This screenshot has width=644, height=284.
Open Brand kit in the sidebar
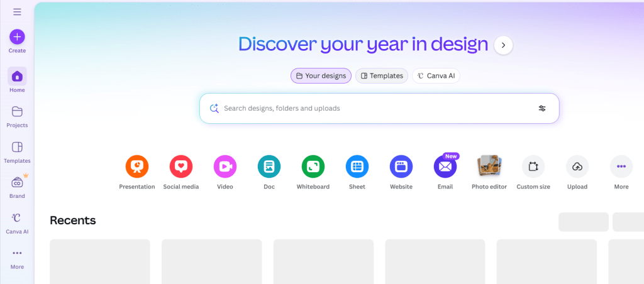click(x=17, y=187)
